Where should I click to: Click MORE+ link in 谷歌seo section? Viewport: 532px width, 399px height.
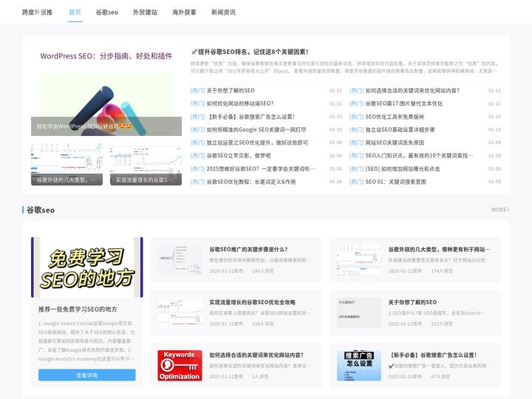[x=500, y=210]
